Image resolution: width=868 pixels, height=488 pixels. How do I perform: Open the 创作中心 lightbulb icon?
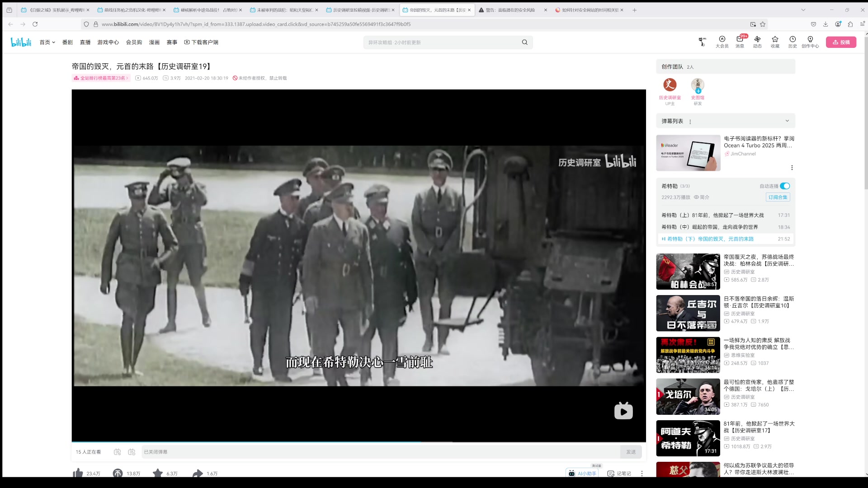pos(810,42)
